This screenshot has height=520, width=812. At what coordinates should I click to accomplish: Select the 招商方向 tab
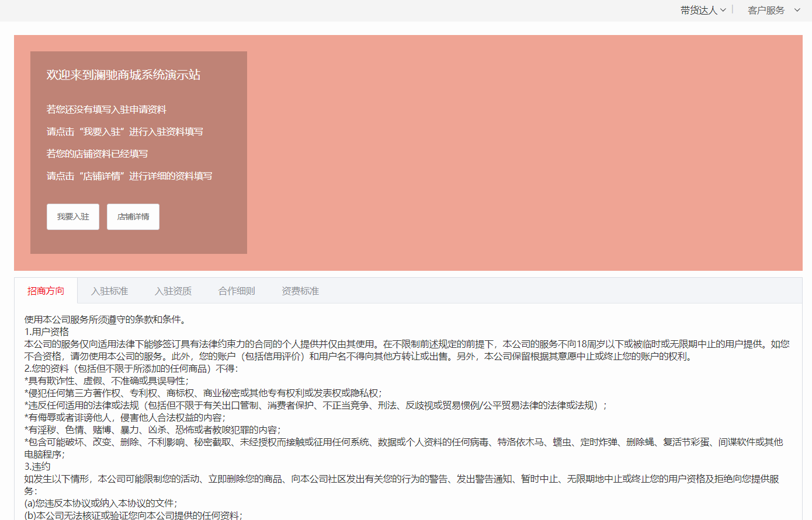(46, 291)
